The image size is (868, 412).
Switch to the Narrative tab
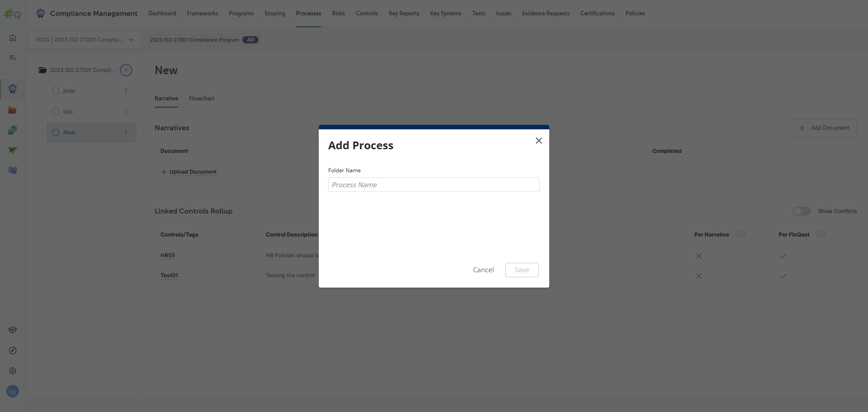[x=166, y=98]
